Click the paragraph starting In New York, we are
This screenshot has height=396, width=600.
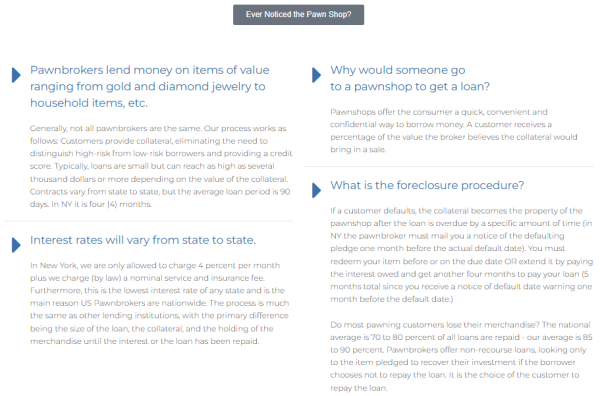point(160,303)
